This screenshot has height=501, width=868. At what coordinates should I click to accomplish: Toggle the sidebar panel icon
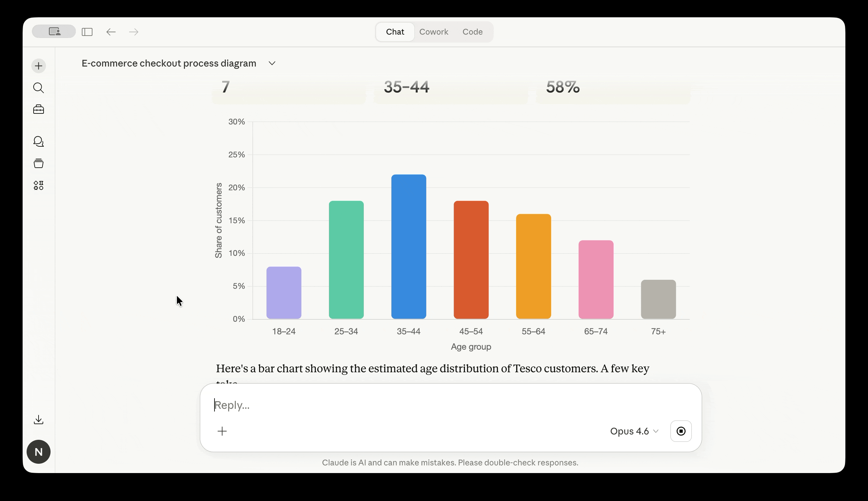click(87, 32)
